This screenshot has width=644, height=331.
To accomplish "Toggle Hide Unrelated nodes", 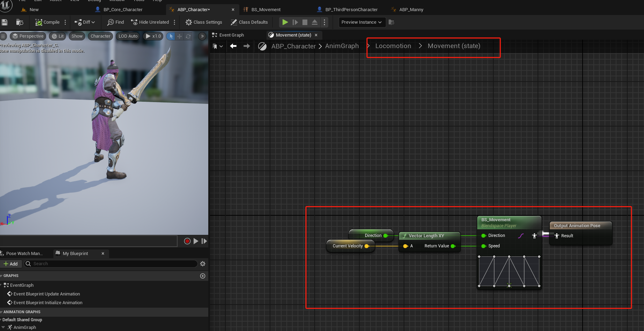I will [150, 22].
